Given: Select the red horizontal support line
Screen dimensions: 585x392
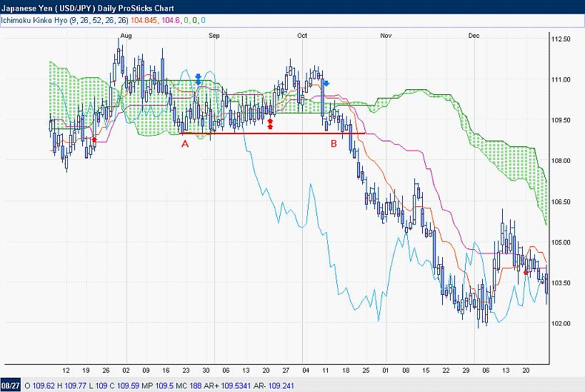Looking at the screenshot, I should [271, 134].
